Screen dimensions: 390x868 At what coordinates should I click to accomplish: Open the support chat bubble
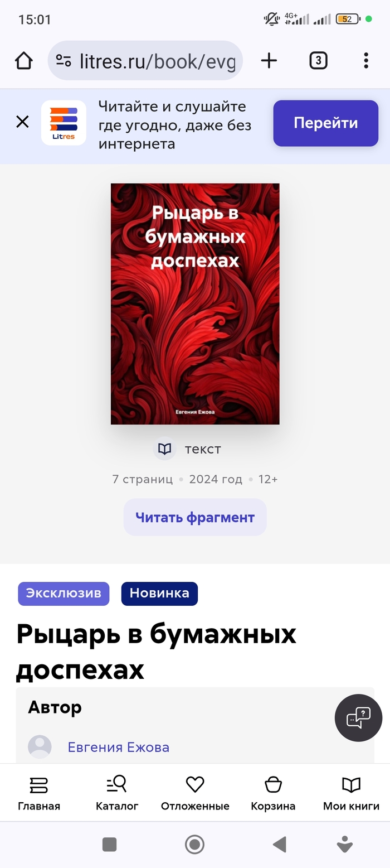coord(358,718)
